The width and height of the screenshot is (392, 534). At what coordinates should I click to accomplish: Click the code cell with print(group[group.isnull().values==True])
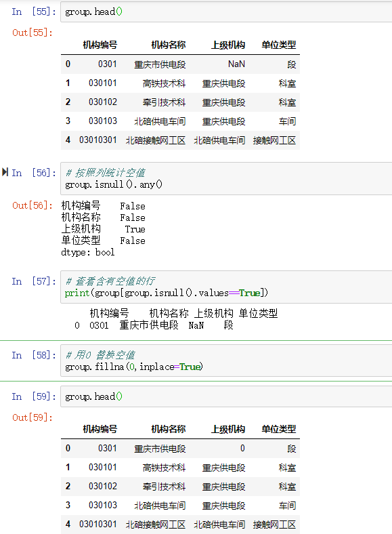(x=226, y=287)
